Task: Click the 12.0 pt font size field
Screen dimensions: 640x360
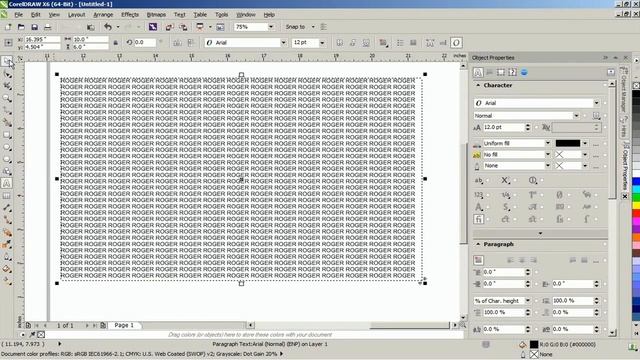Action: [503, 127]
